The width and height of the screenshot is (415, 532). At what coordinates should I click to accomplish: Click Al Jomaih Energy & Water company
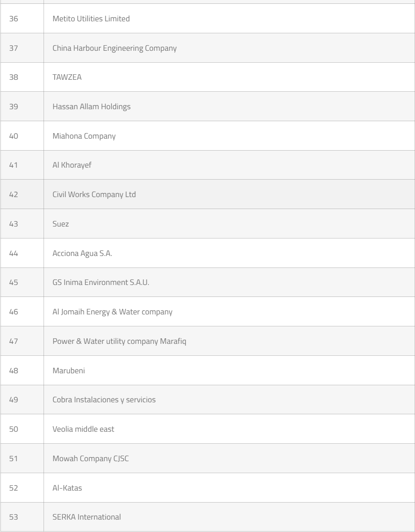[x=112, y=312]
